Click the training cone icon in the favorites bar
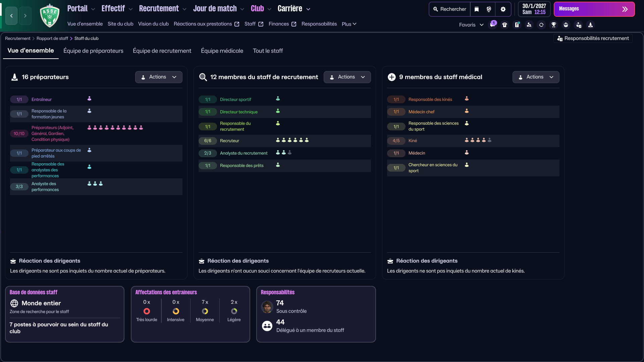The image size is (644, 362). click(590, 25)
